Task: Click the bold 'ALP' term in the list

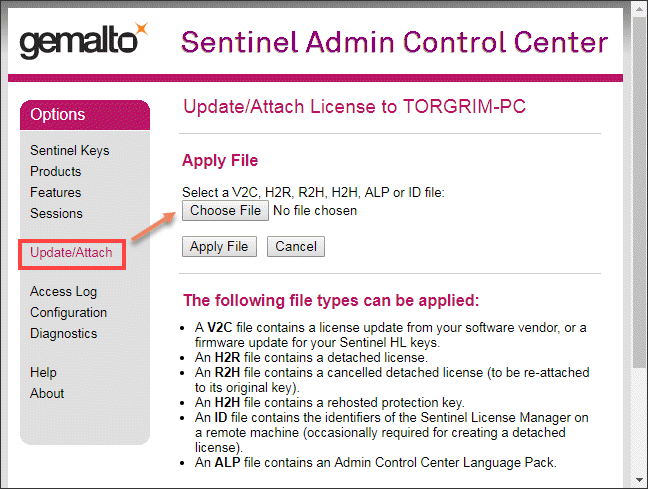Action: pos(227,462)
